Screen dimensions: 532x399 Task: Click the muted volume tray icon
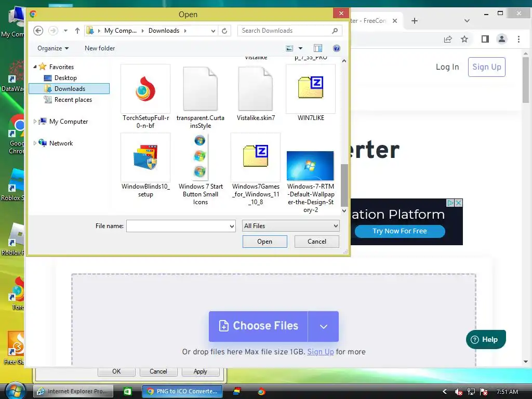pos(458,392)
